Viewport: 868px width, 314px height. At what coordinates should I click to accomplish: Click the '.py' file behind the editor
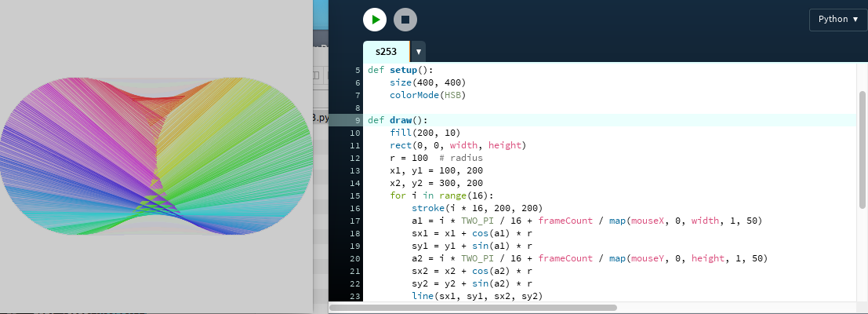[319, 119]
